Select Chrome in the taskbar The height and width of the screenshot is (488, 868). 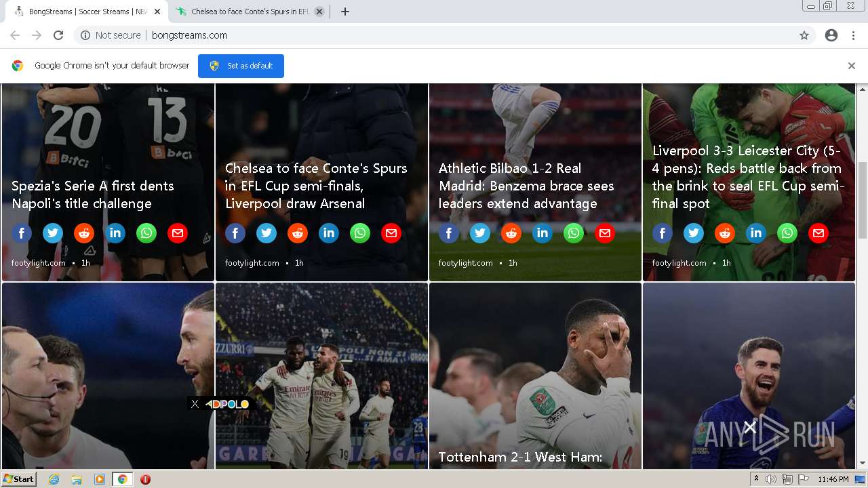123,479
